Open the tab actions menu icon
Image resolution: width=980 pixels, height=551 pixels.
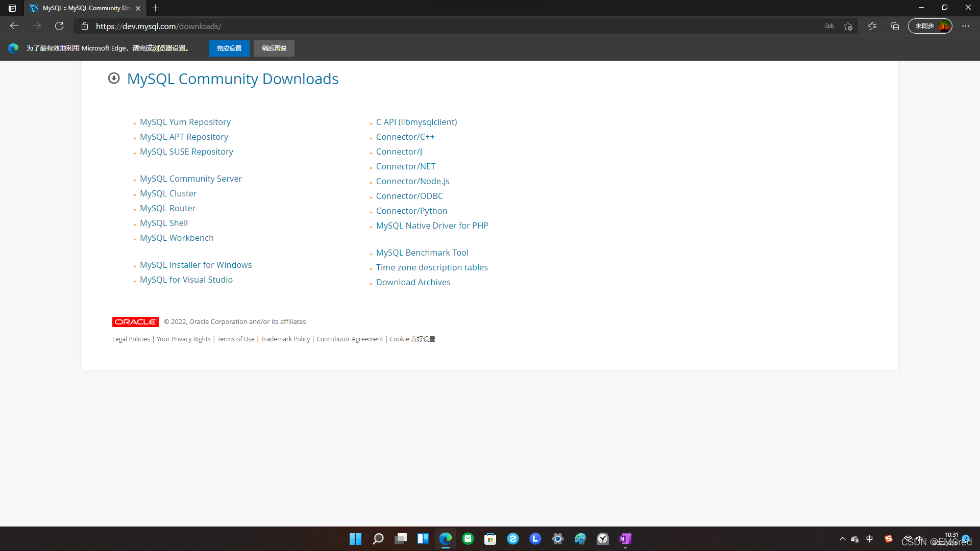click(x=12, y=8)
